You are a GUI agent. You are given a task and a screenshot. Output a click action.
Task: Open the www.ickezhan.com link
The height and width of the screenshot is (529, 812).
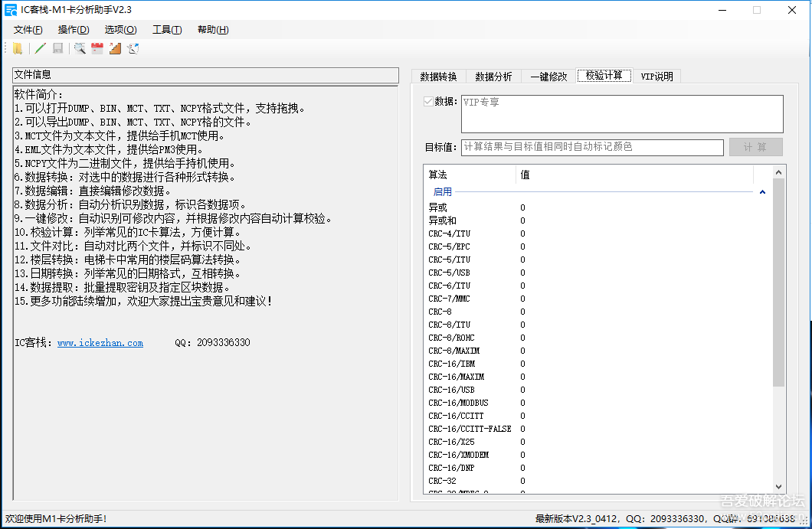coord(100,343)
